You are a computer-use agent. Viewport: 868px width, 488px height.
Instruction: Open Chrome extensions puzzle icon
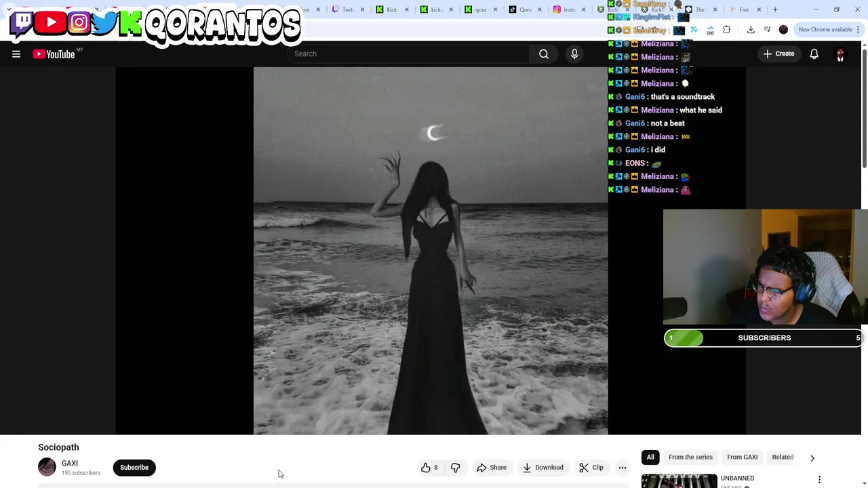point(727,30)
